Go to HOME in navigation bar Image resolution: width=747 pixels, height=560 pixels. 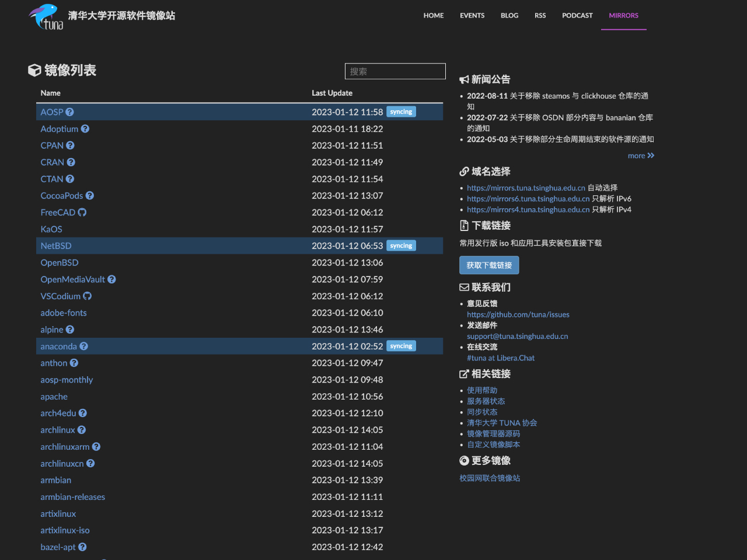[x=434, y=16]
